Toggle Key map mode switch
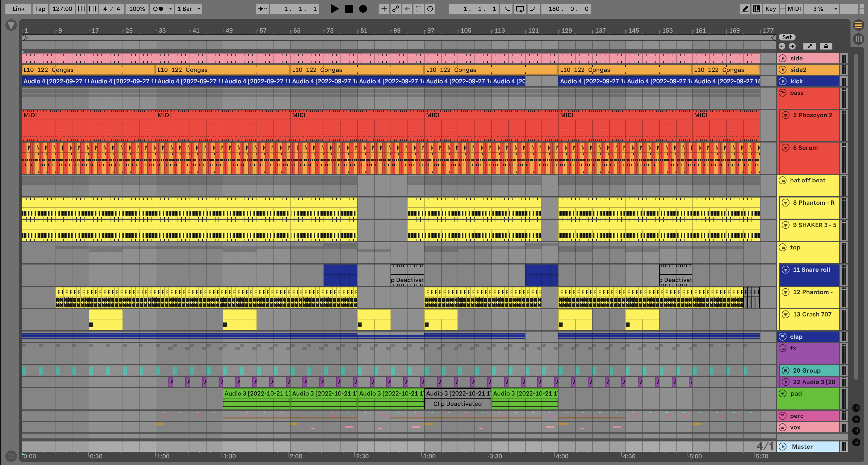 (770, 9)
